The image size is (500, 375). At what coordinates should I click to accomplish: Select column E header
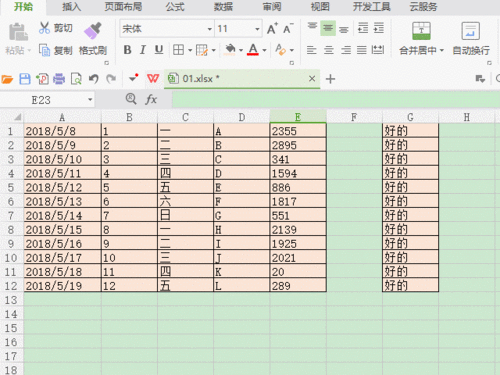pyautogui.click(x=298, y=117)
